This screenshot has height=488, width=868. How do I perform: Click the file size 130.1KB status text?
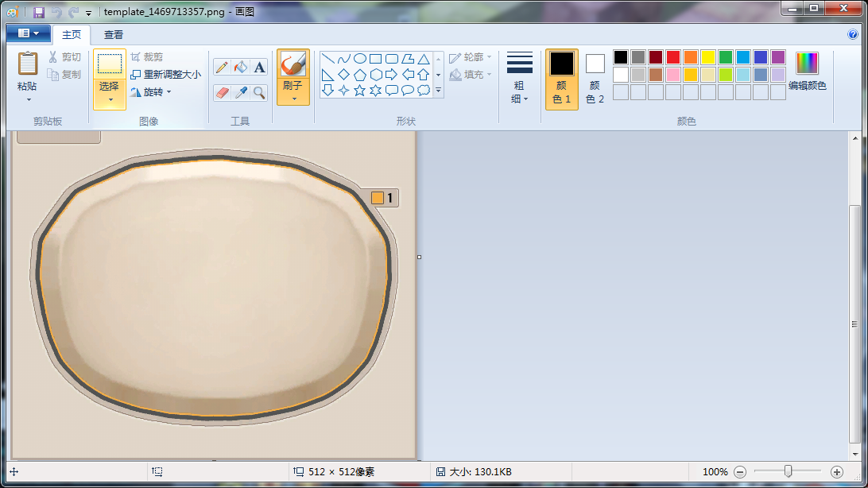point(480,472)
